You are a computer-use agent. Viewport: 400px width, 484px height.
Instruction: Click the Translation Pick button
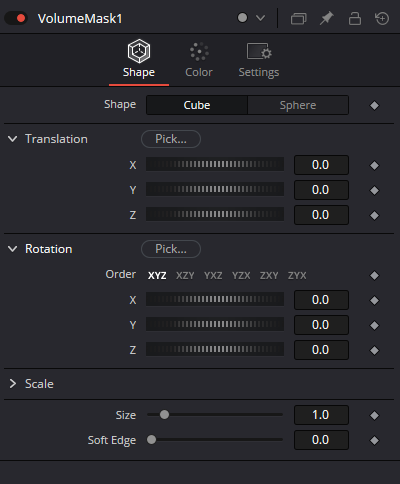[171, 139]
